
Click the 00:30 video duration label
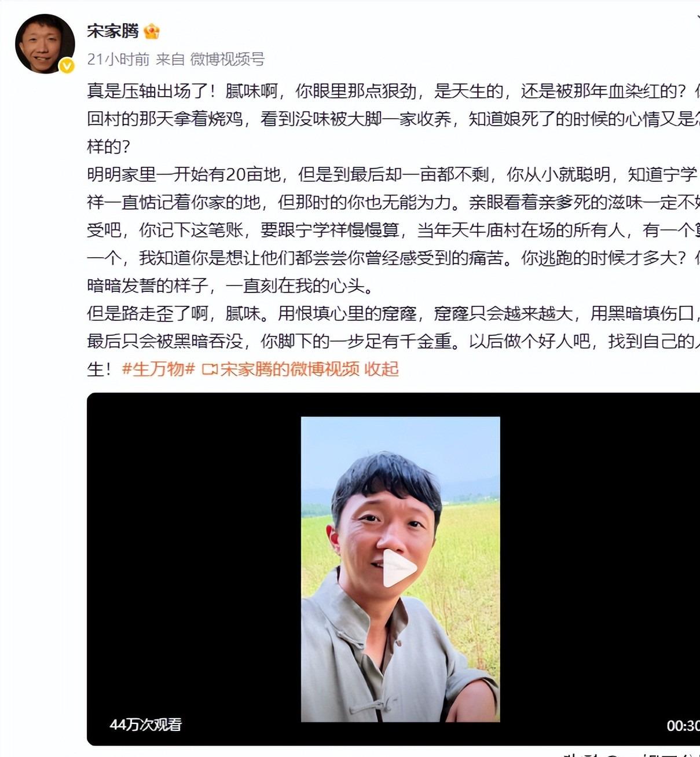[683, 726]
